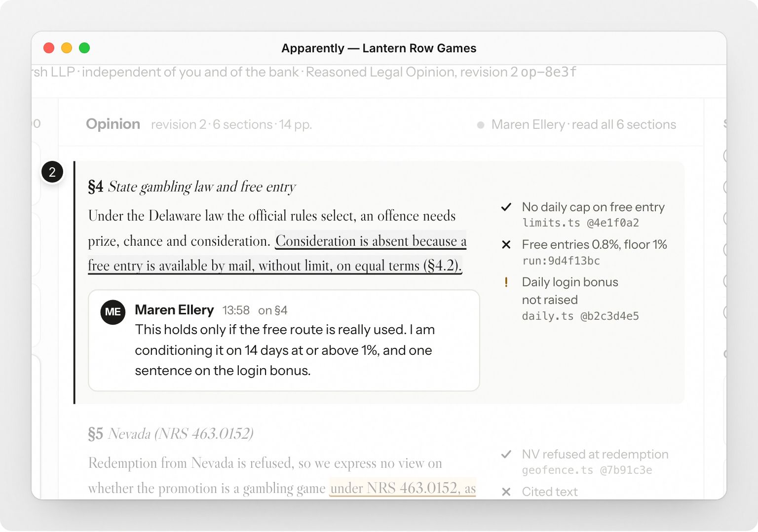Screen dimensions: 758x532
Task: Click checkmark icon beside NV refused at redemption
Action: pyautogui.click(x=506, y=455)
